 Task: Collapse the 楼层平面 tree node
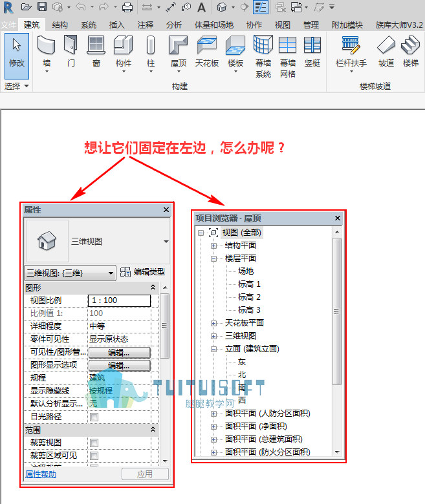pos(213,258)
